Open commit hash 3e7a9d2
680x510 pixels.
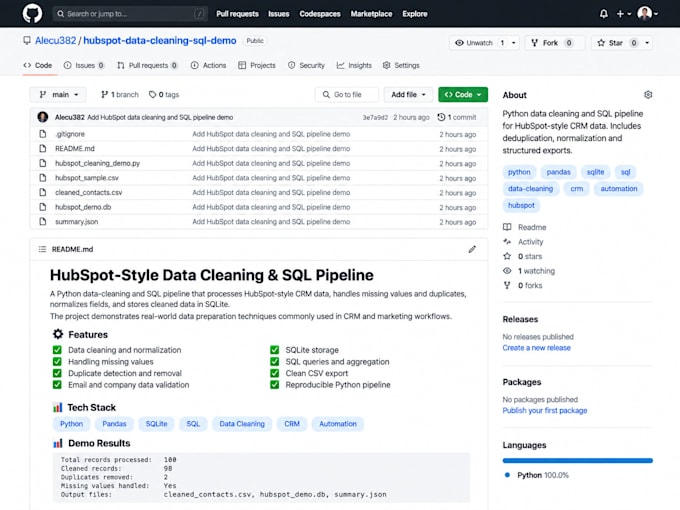tap(375, 118)
